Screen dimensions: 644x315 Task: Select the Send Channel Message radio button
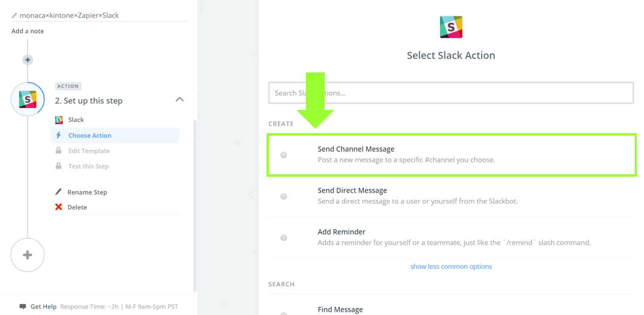284,155
